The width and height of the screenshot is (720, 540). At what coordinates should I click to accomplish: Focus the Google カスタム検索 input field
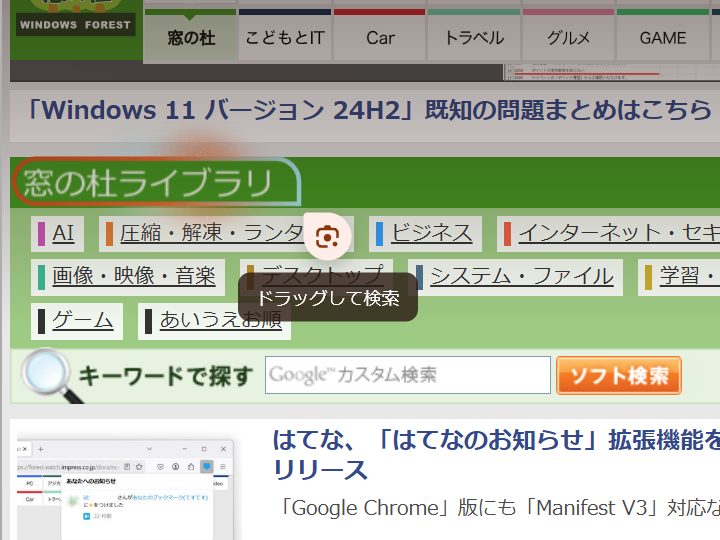pos(408,375)
